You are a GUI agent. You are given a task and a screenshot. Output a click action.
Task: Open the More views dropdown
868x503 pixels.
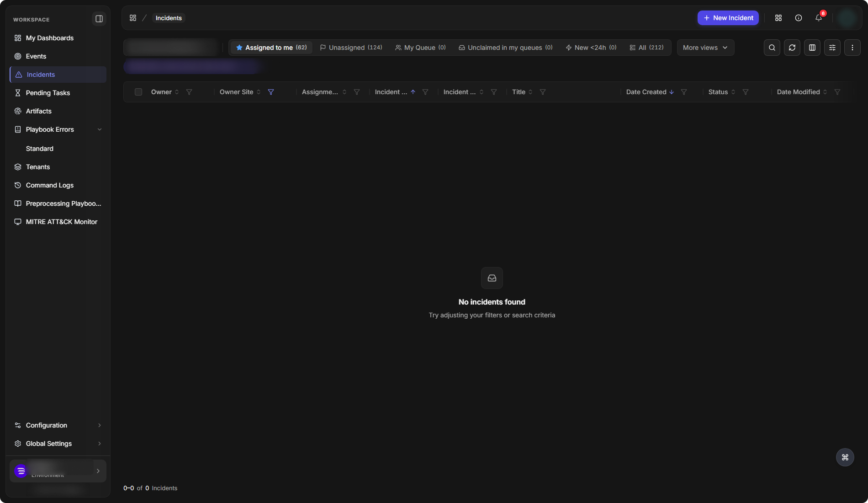coord(705,48)
